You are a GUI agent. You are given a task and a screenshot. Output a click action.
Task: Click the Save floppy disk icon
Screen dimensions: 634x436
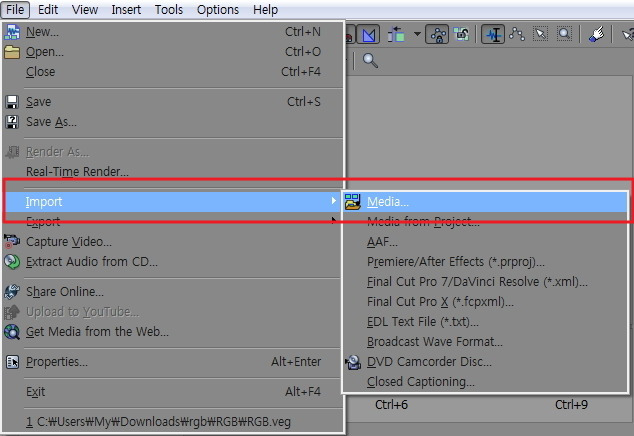coord(12,102)
